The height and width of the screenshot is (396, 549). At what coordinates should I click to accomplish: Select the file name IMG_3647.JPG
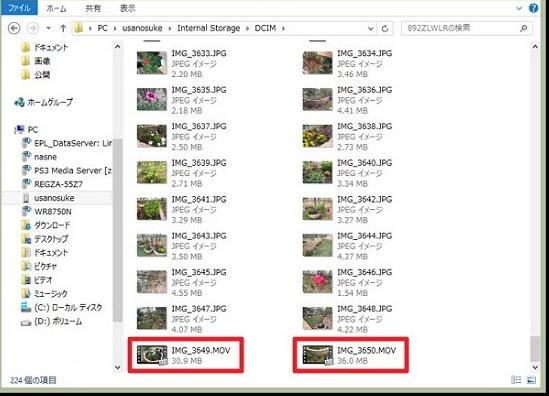coord(199,308)
